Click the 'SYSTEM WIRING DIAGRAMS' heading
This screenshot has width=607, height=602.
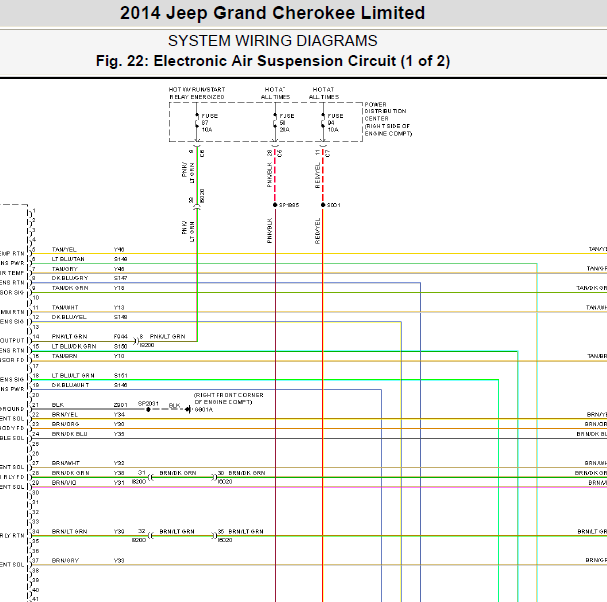pos(273,41)
